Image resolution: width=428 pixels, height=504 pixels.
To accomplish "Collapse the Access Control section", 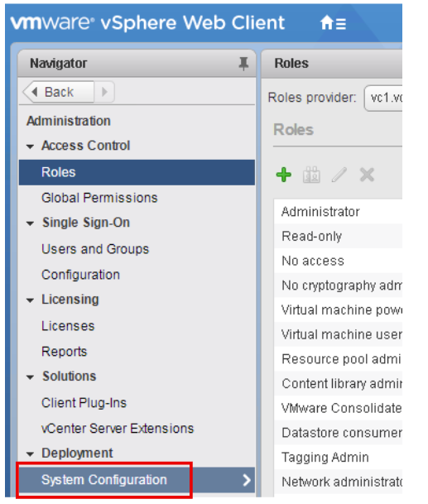I will click(x=30, y=146).
